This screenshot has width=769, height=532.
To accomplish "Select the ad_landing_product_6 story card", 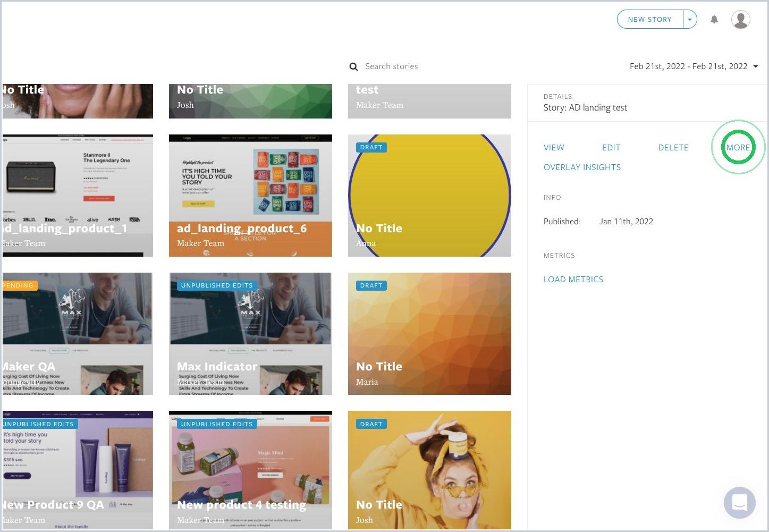I will coord(250,196).
